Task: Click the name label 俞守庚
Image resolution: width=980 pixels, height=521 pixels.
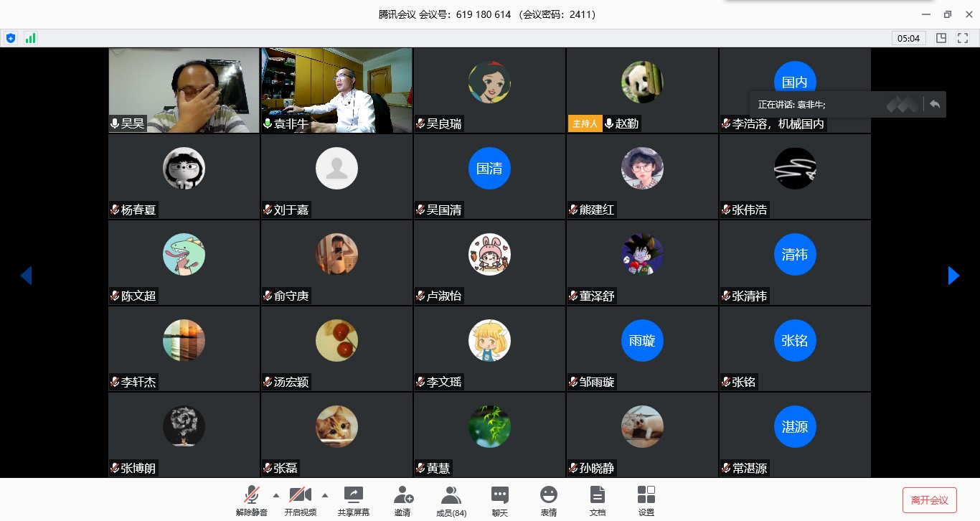Action: tap(291, 296)
